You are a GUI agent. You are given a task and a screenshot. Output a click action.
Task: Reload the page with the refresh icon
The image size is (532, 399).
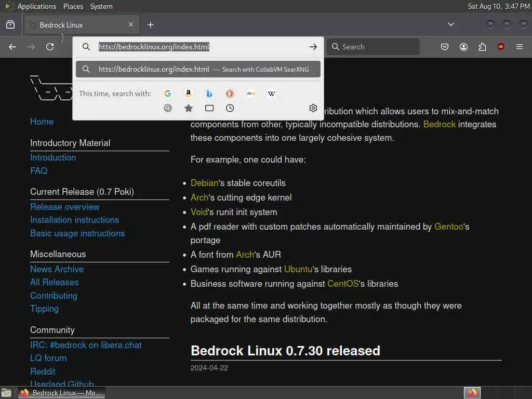pyautogui.click(x=50, y=47)
